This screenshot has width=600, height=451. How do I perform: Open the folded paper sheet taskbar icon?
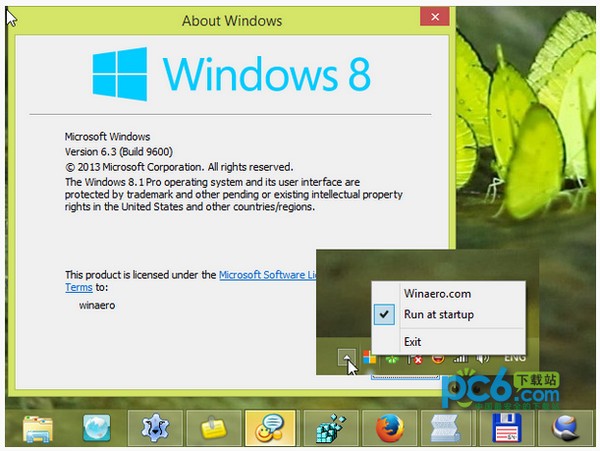[x=446, y=428]
